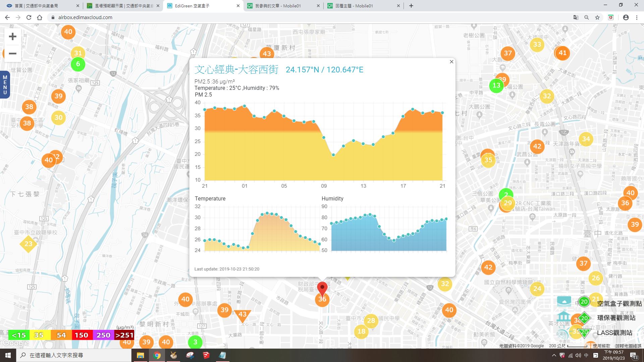Open volume control in tray
Screen dimensions: 644x362
pos(578,355)
